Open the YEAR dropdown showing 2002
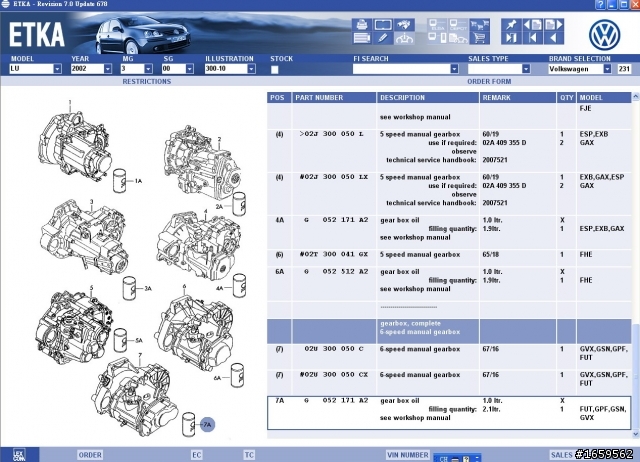The width and height of the screenshot is (640, 462). click(108, 69)
